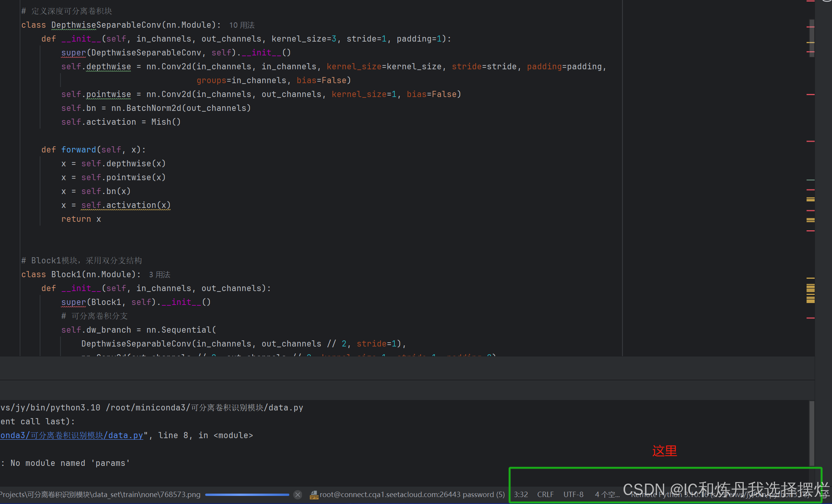Open the indent '4 个空...' settings widget

tap(607, 494)
